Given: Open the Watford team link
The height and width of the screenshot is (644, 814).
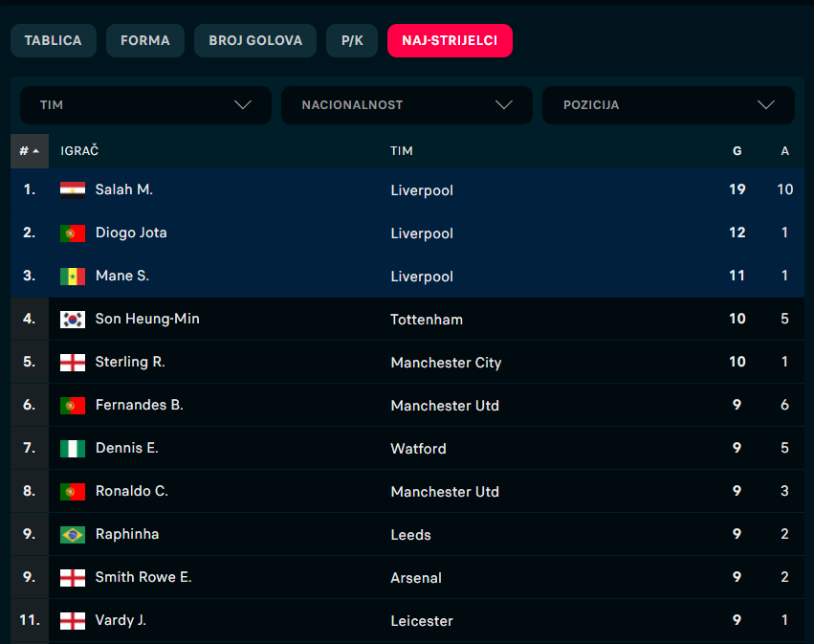Looking at the screenshot, I should 418,449.
